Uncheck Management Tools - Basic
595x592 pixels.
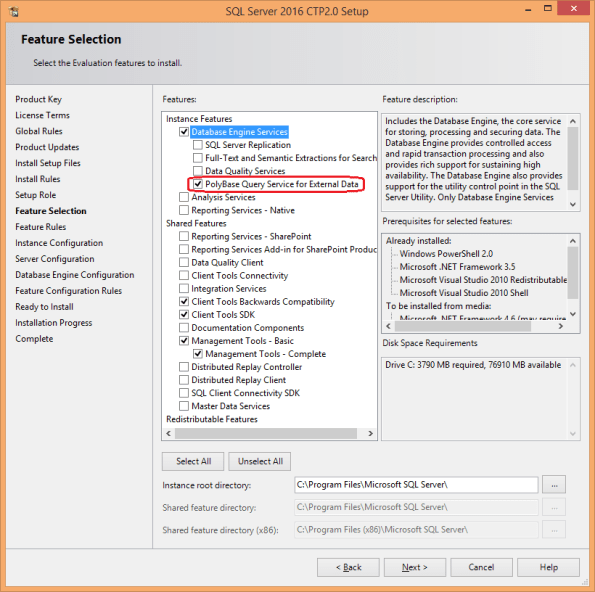click(x=184, y=340)
